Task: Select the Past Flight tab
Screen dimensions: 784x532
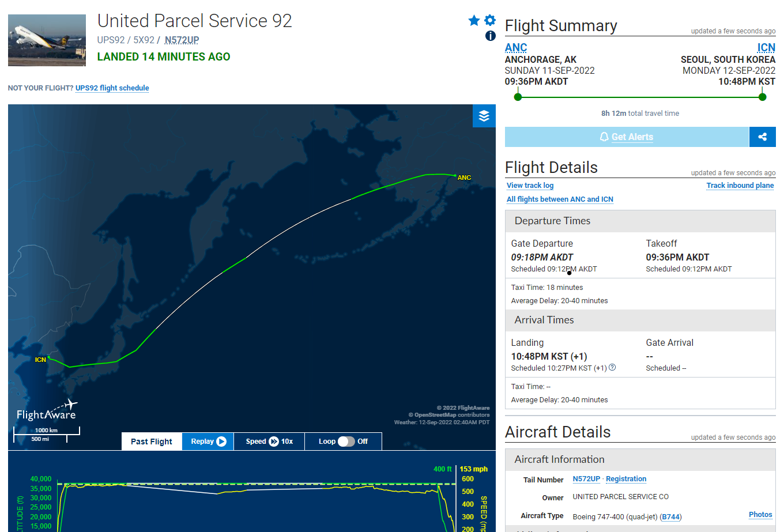Action: click(152, 442)
